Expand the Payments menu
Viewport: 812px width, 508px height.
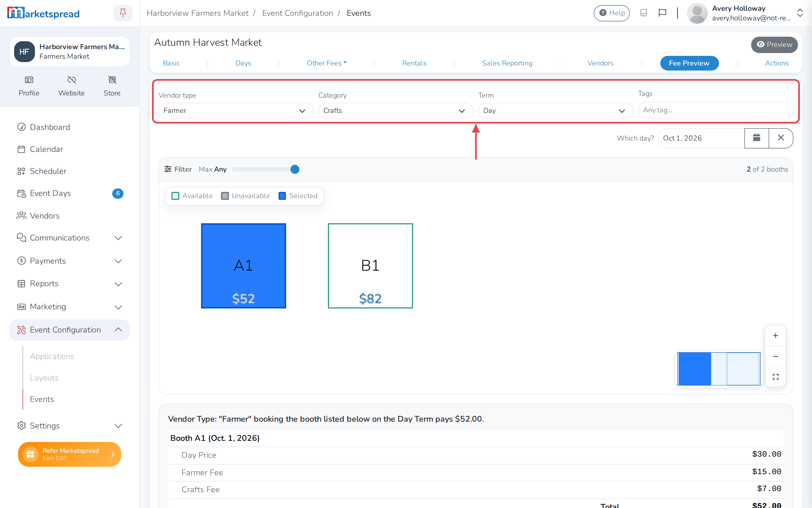(x=69, y=261)
